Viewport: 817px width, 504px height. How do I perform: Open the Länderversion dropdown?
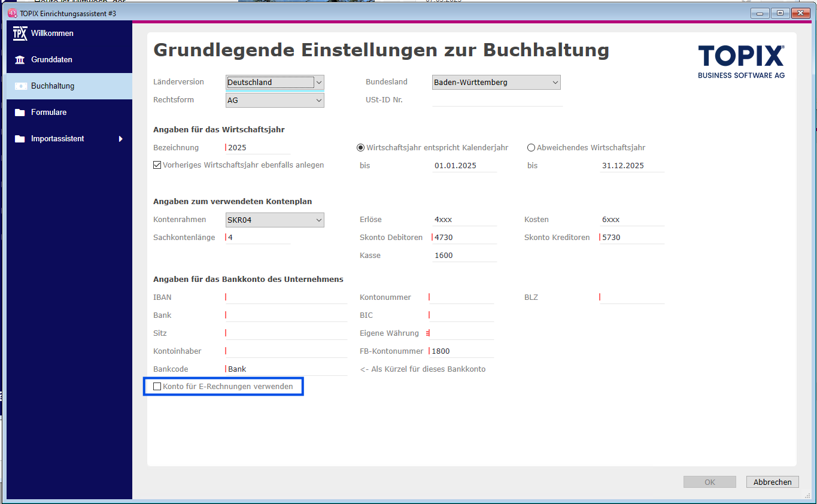click(275, 83)
